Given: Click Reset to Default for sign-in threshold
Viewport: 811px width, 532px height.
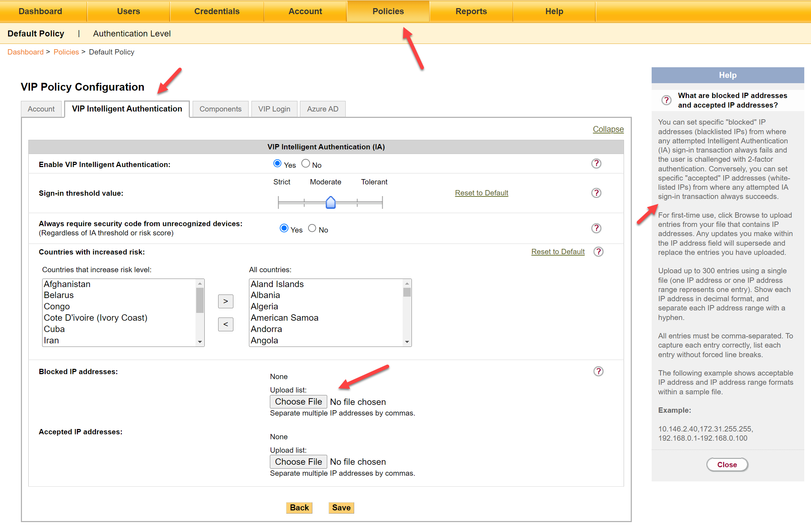Looking at the screenshot, I should 481,193.
